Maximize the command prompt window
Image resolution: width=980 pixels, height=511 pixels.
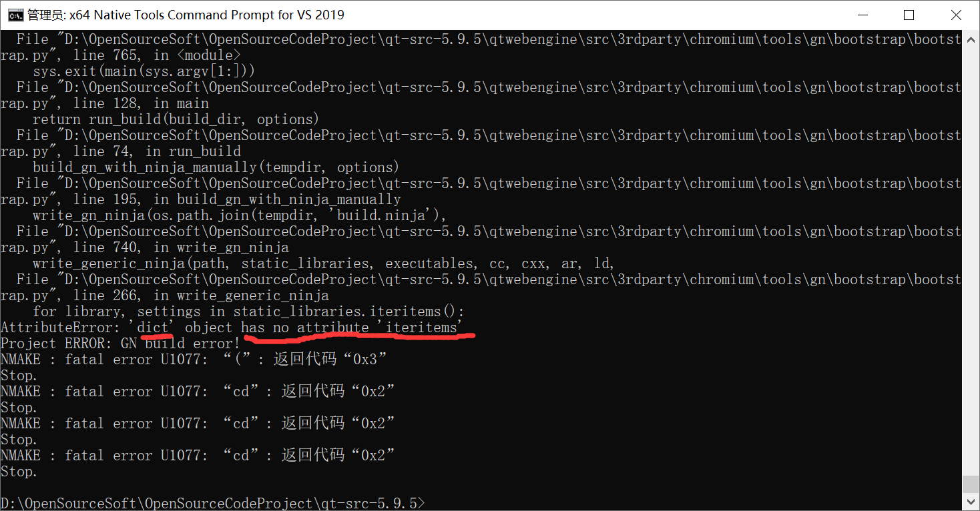(909, 15)
